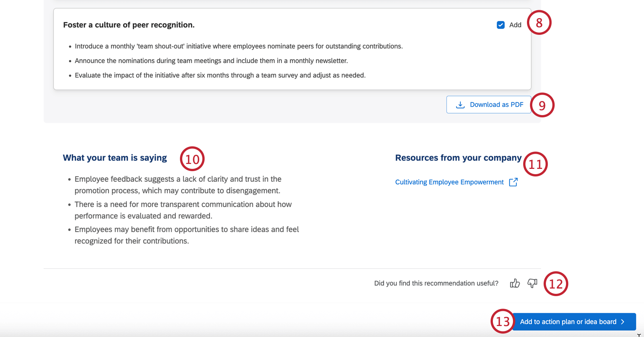The height and width of the screenshot is (337, 644).
Task: Select the "Resources from your company" heading
Action: click(x=458, y=158)
